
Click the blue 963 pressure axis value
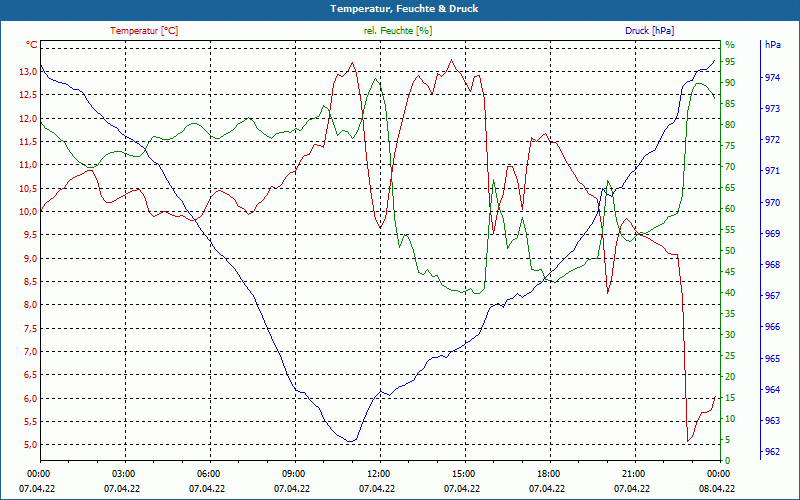773,421
